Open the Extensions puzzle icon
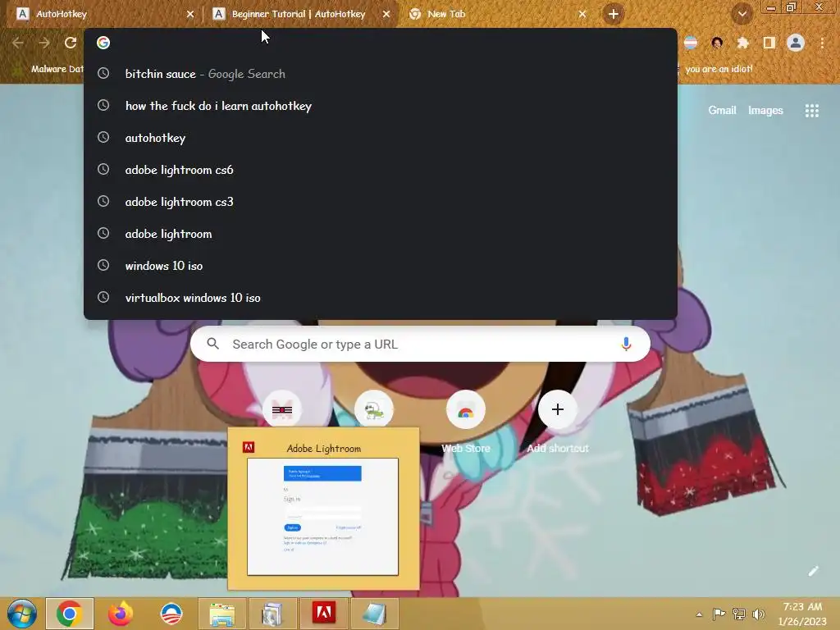This screenshot has width=840, height=630. (x=743, y=43)
